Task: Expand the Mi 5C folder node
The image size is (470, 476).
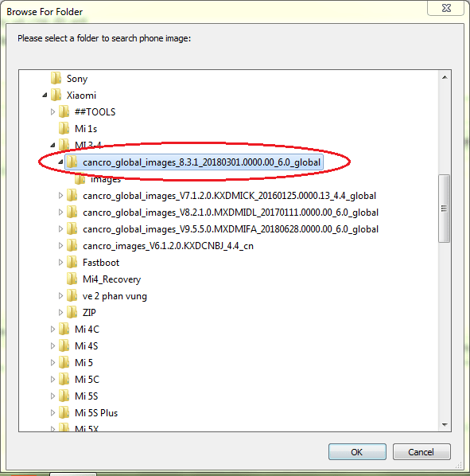Action: [x=52, y=379]
